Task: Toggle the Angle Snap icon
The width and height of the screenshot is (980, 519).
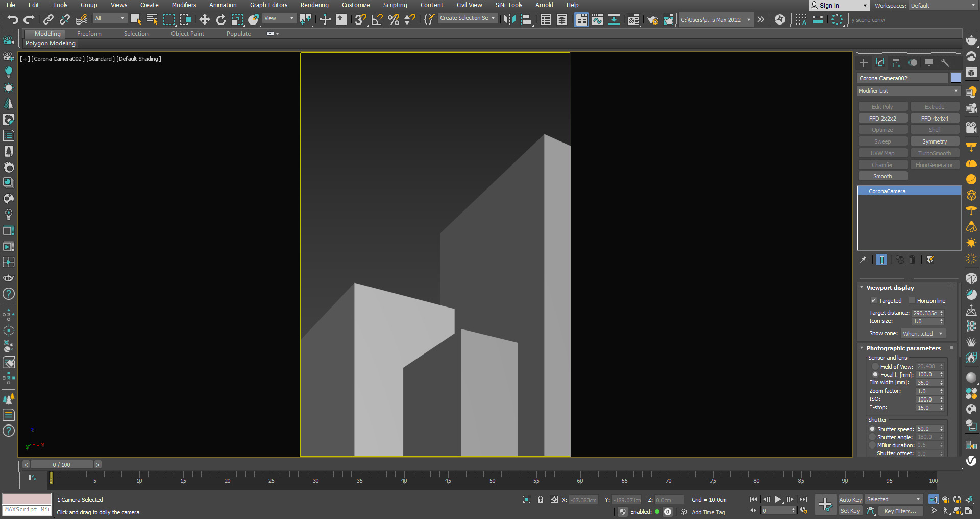Action: tap(377, 20)
